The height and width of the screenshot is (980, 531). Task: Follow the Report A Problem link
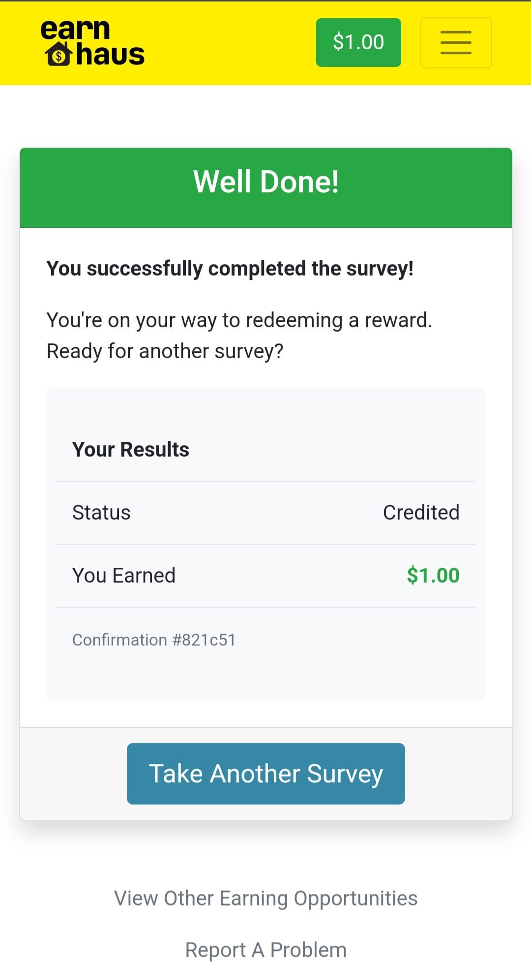point(265,950)
